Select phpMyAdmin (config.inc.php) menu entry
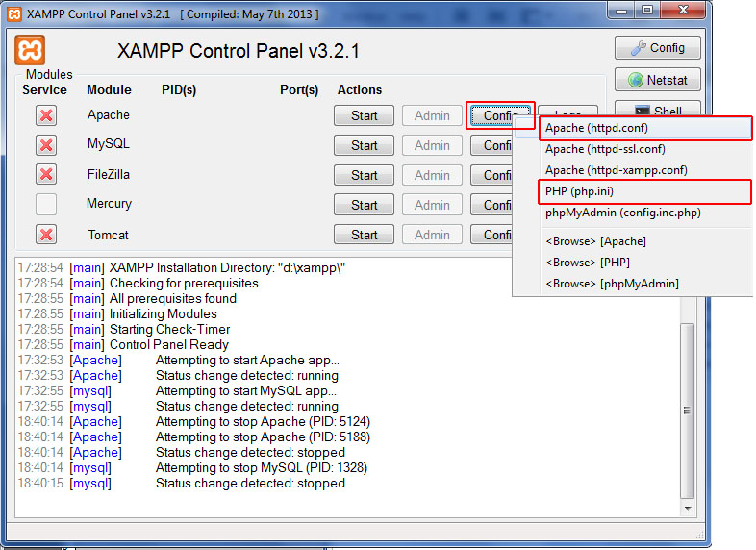This screenshot has width=756, height=550. [645, 212]
